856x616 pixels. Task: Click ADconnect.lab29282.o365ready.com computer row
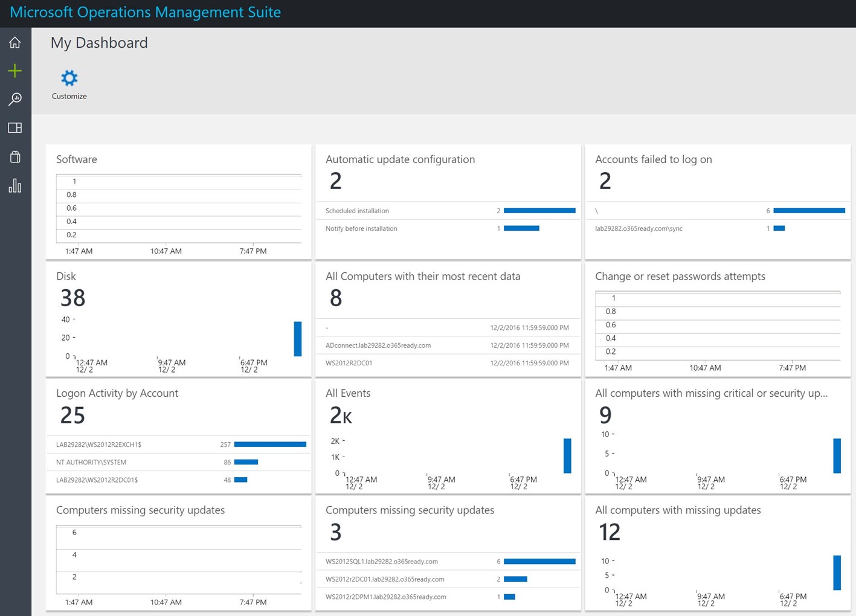448,345
